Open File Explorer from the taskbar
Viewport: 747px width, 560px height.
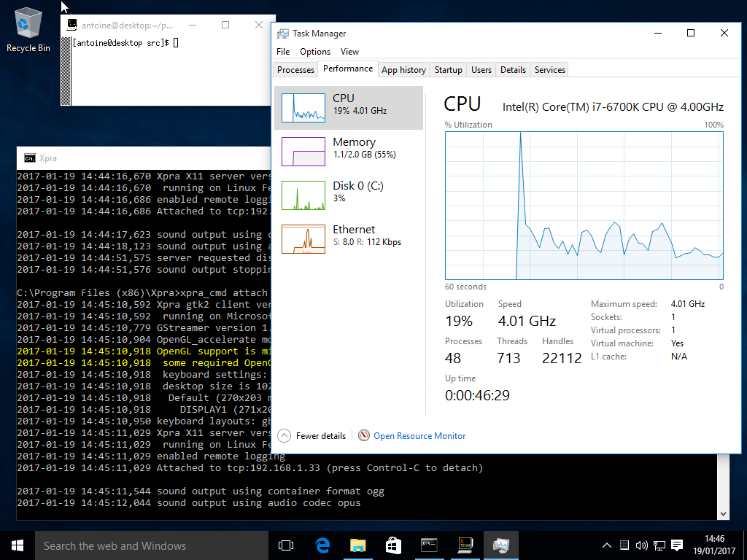click(x=357, y=545)
